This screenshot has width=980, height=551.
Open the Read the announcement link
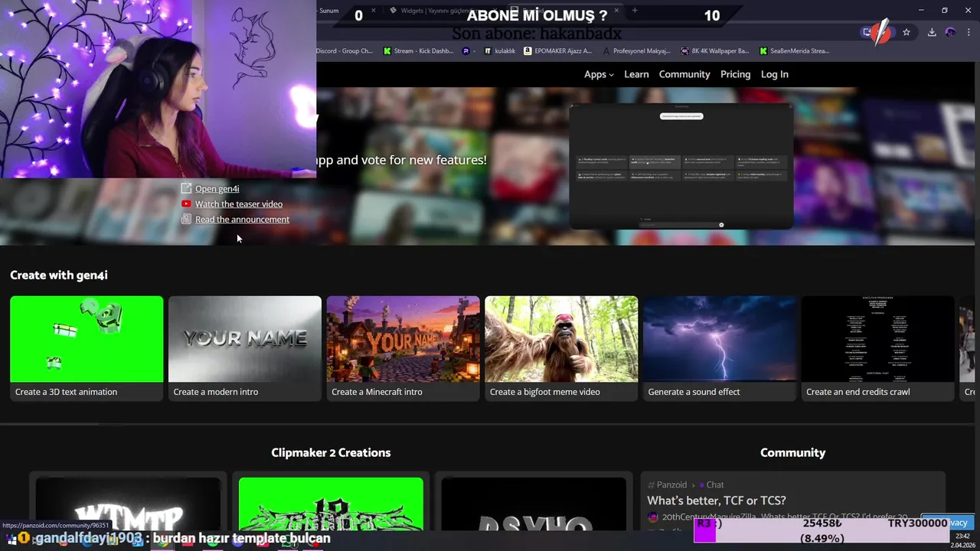point(242,220)
